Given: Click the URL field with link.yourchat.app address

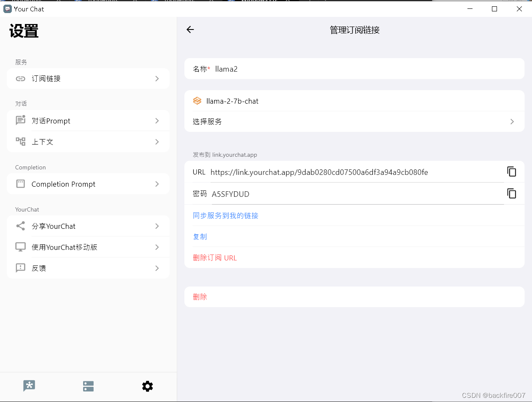Looking at the screenshot, I should [x=357, y=172].
